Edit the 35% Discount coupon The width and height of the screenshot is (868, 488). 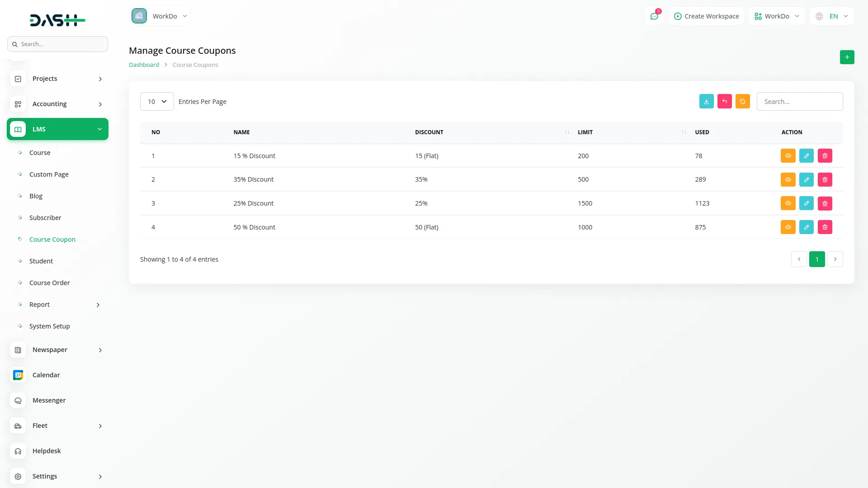(806, 180)
